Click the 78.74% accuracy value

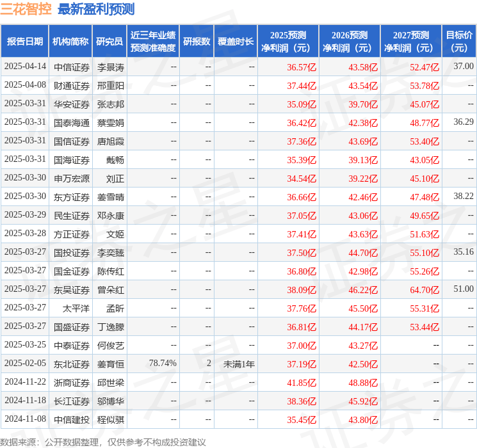click(x=163, y=363)
